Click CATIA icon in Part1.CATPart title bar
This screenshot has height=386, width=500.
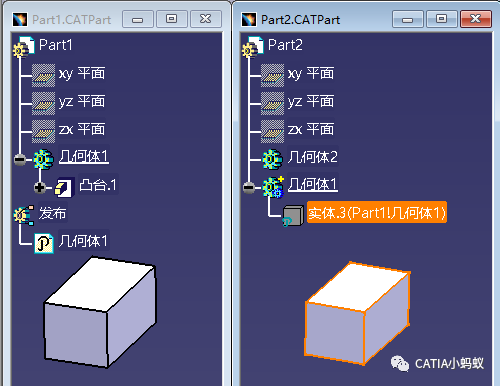click(20, 20)
